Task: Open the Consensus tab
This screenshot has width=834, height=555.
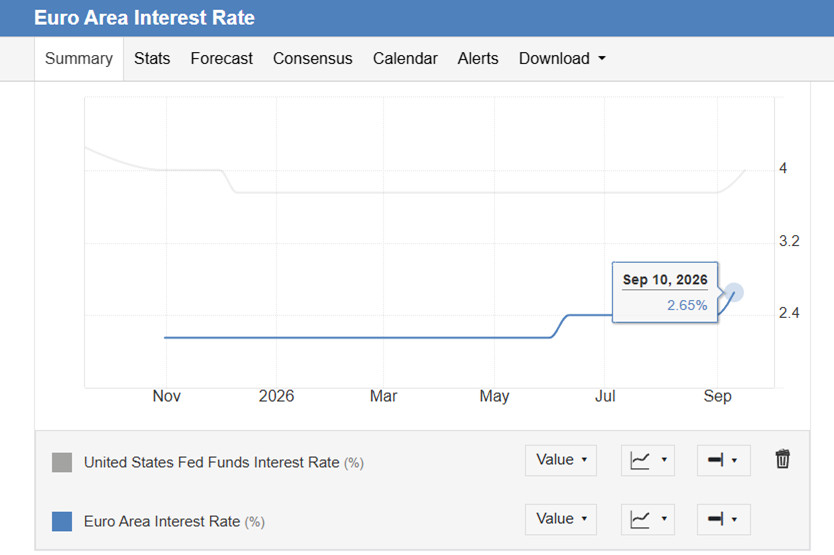Action: coord(313,59)
